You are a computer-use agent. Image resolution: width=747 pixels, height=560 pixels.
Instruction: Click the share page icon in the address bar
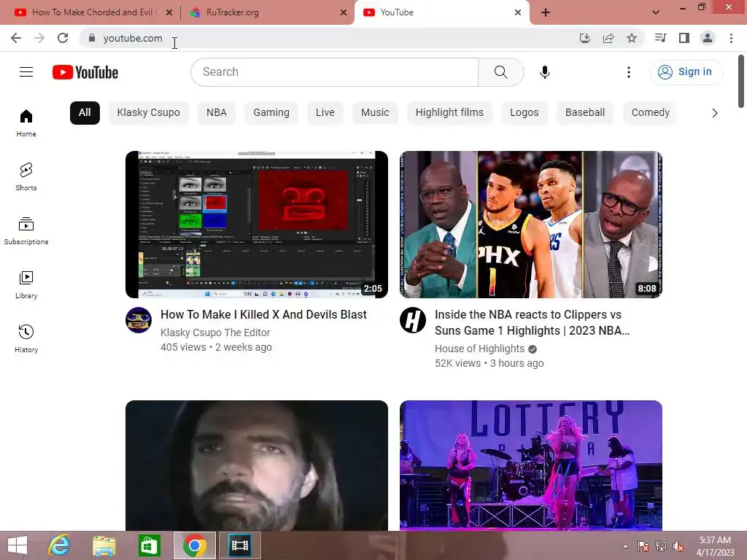(x=608, y=38)
